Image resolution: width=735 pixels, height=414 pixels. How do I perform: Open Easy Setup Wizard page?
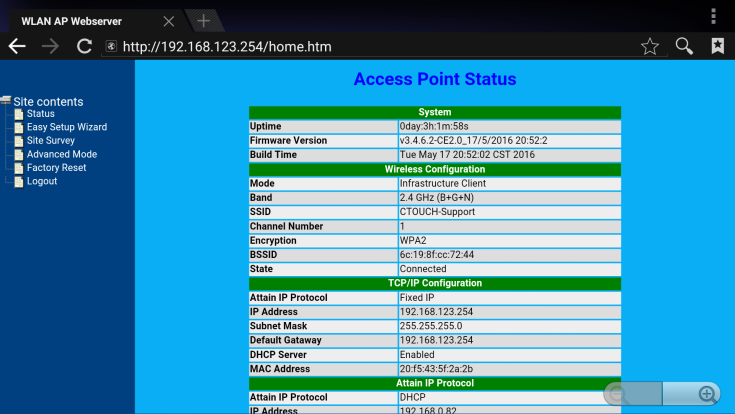coord(66,127)
